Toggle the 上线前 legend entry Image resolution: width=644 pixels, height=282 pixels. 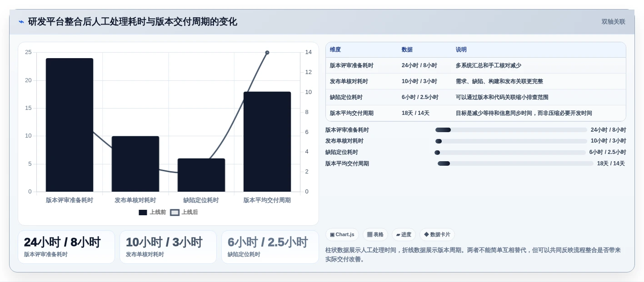click(x=152, y=212)
